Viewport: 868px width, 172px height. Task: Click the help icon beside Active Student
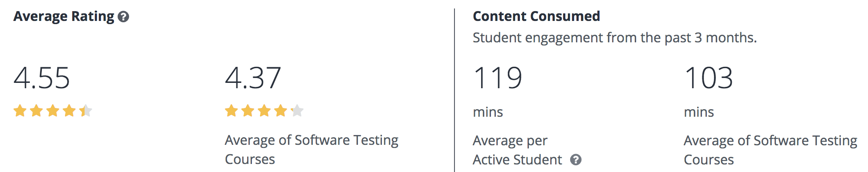point(576,160)
